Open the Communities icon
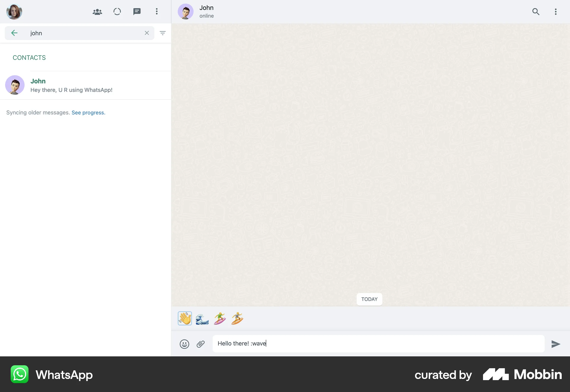This screenshot has width=570, height=392. pyautogui.click(x=97, y=12)
